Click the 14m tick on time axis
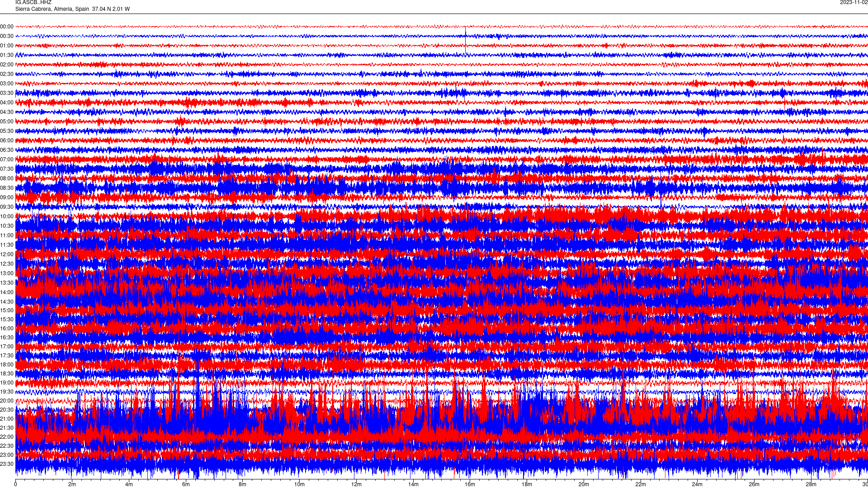Viewport: 868px width, 488px height. point(413,484)
